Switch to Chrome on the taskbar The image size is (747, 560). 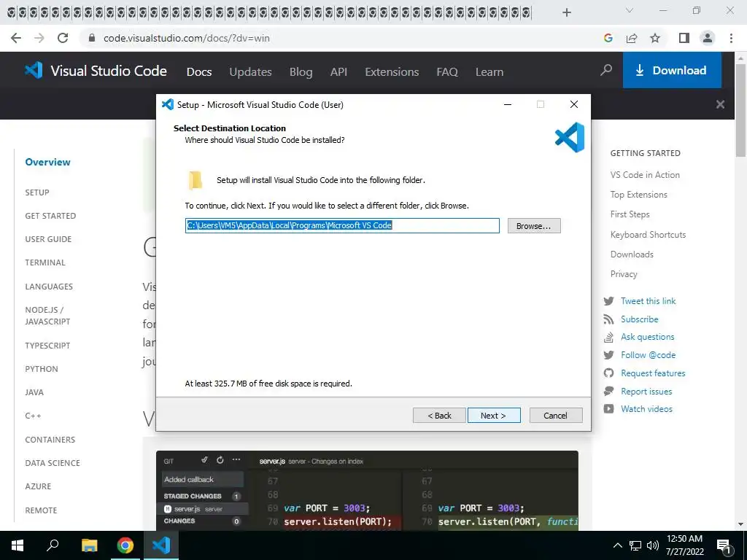[125, 545]
